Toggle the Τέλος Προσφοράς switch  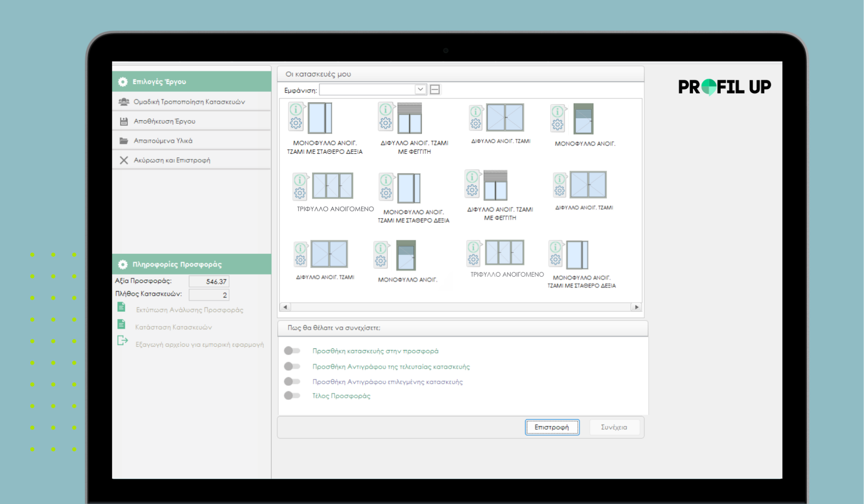(292, 396)
